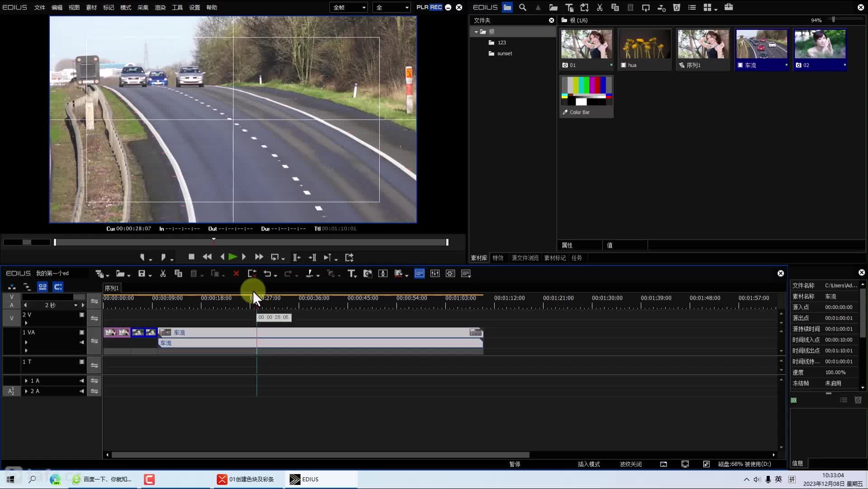Click the cut (scissors) icon in timeline toolbar
The image size is (868, 489).
pos(163,273)
